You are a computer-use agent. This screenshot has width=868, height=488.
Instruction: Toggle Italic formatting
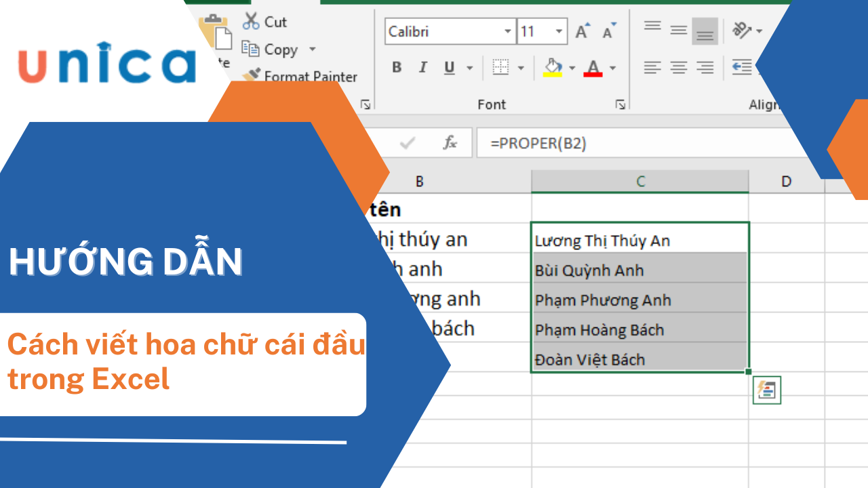pos(423,67)
